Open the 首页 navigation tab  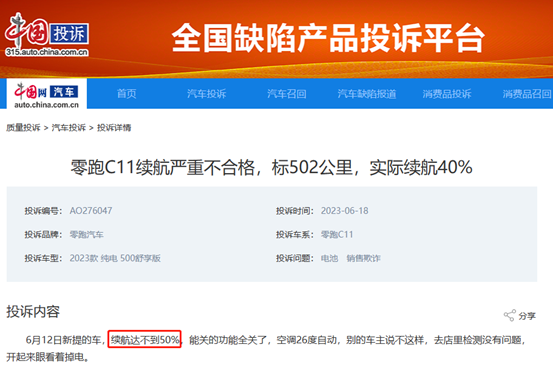pos(126,94)
